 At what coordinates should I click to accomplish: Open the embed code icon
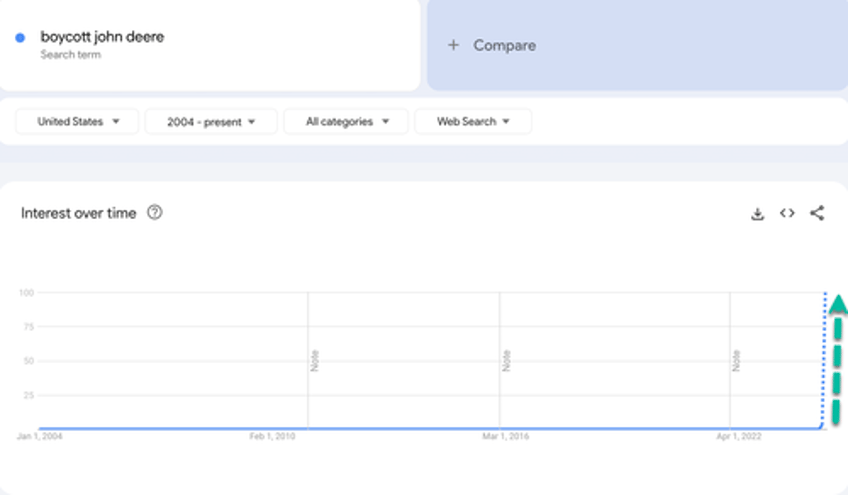pos(787,213)
